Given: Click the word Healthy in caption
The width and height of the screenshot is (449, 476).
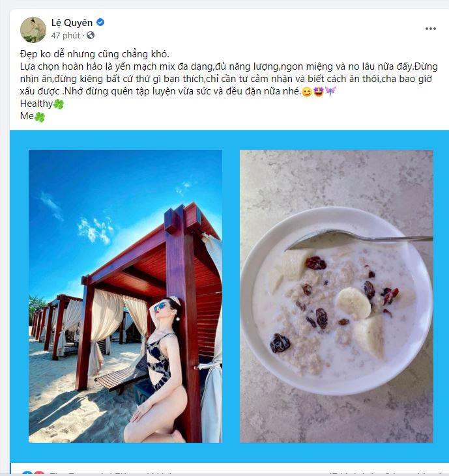Looking at the screenshot, I should click(x=36, y=104).
